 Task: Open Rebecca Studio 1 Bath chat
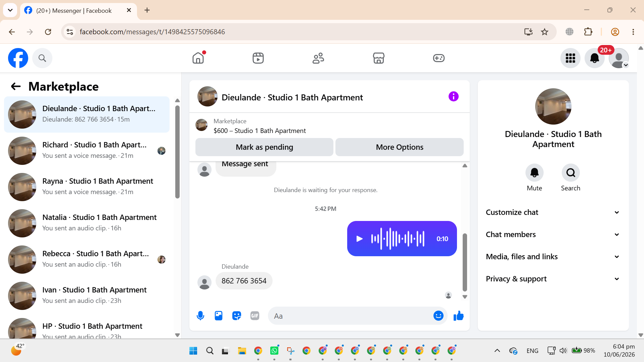(87, 260)
